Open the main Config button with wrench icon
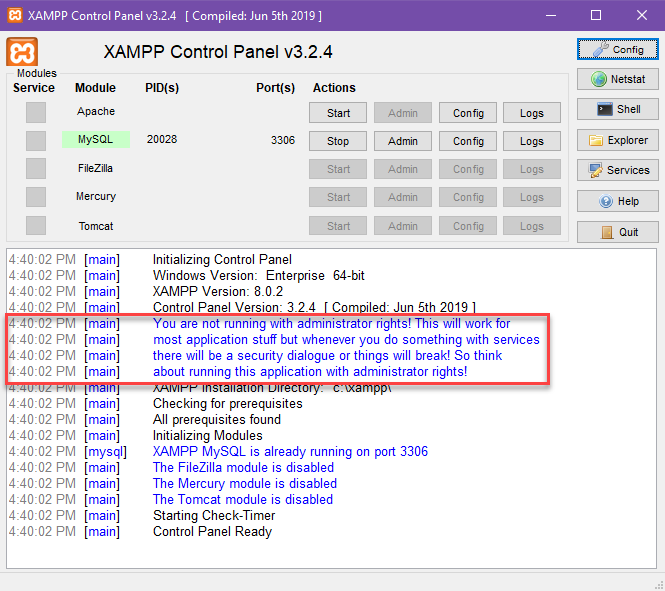Image resolution: width=665 pixels, height=591 pixels. tap(618, 50)
